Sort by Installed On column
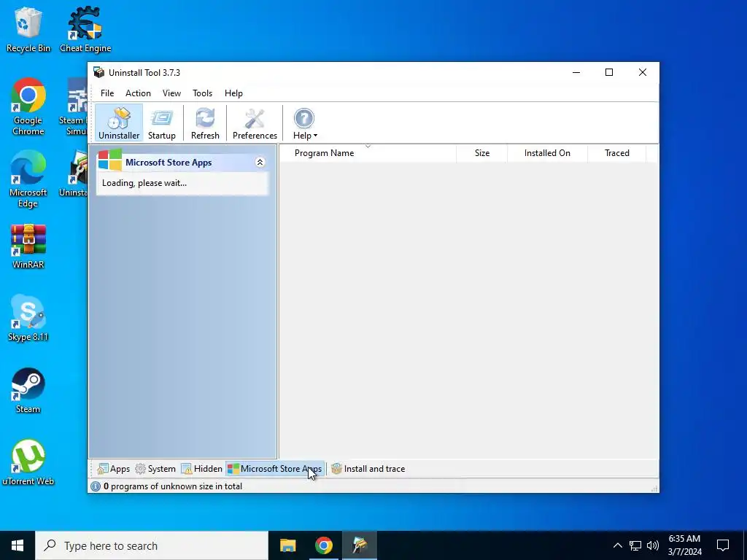747x560 pixels. 547,153
